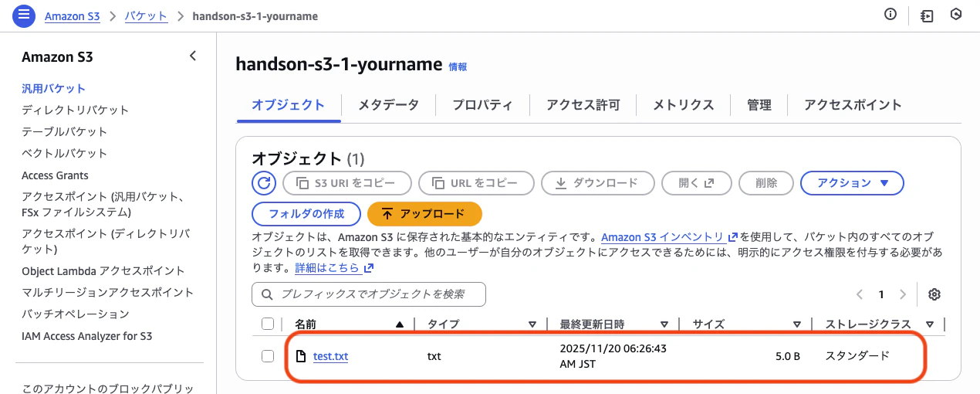
Task: Open IAM Access Analyzer for S3
Action: point(86,336)
